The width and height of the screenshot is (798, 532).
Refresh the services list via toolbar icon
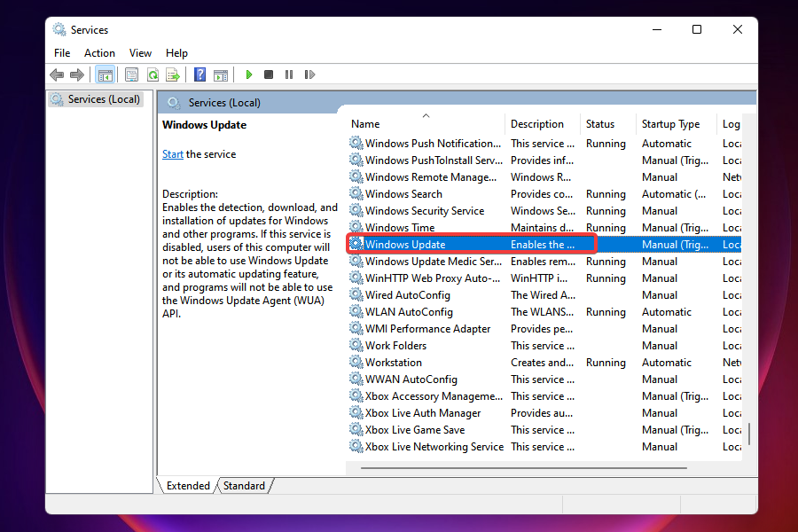click(x=153, y=74)
